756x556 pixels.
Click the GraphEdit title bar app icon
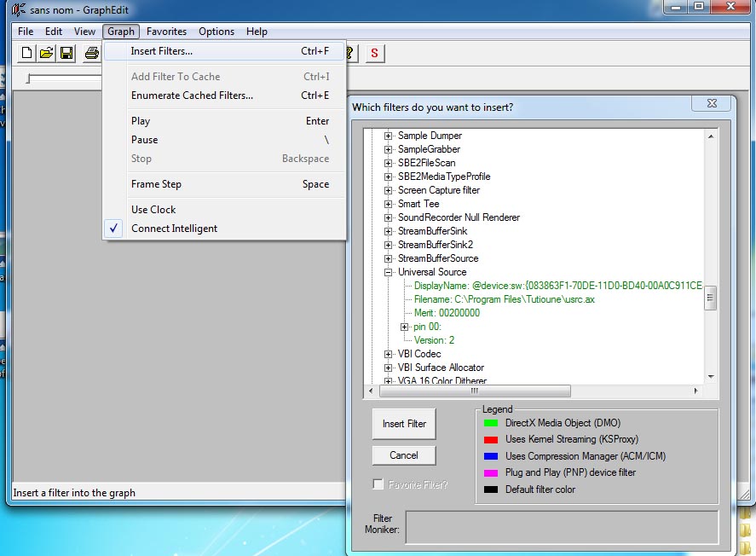coord(18,9)
